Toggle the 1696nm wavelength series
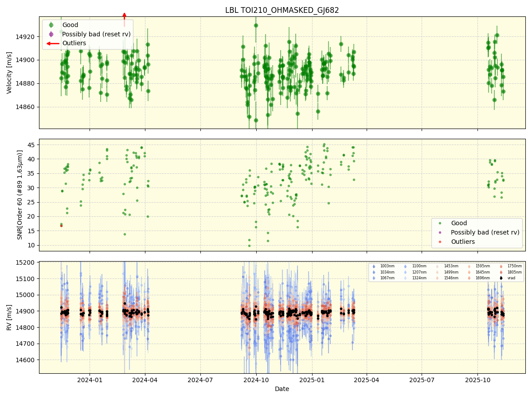The image size is (532, 399). (x=469, y=278)
